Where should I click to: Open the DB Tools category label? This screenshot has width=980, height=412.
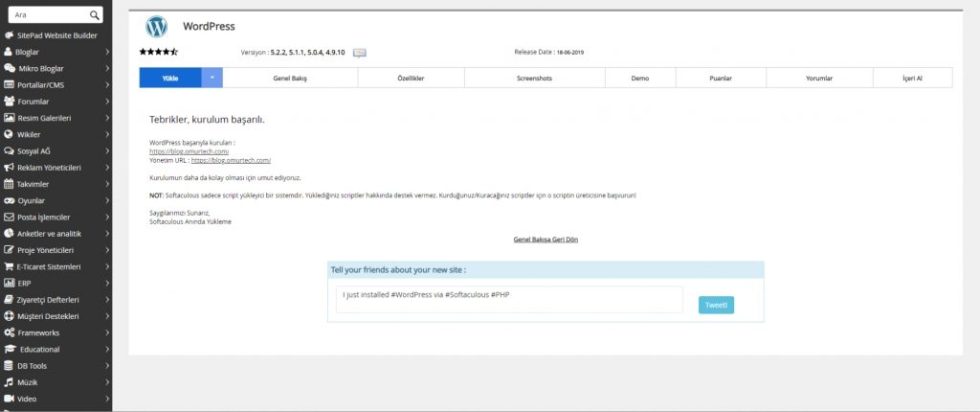click(32, 366)
